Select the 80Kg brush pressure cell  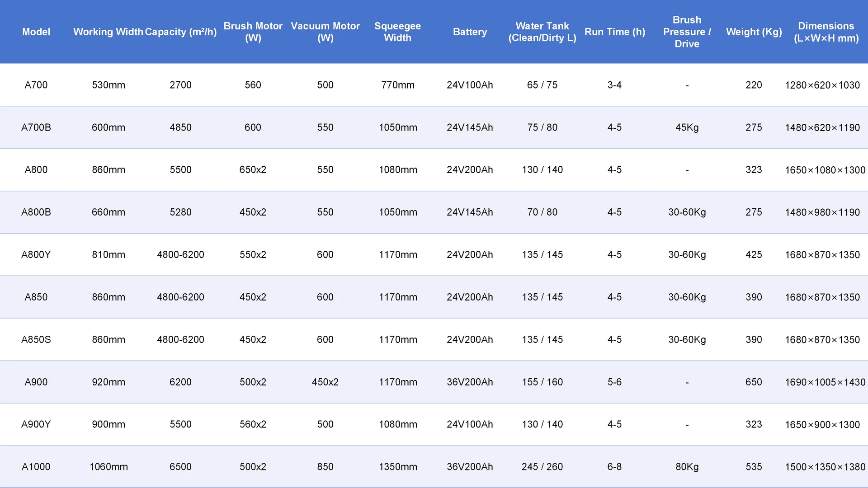tap(687, 467)
